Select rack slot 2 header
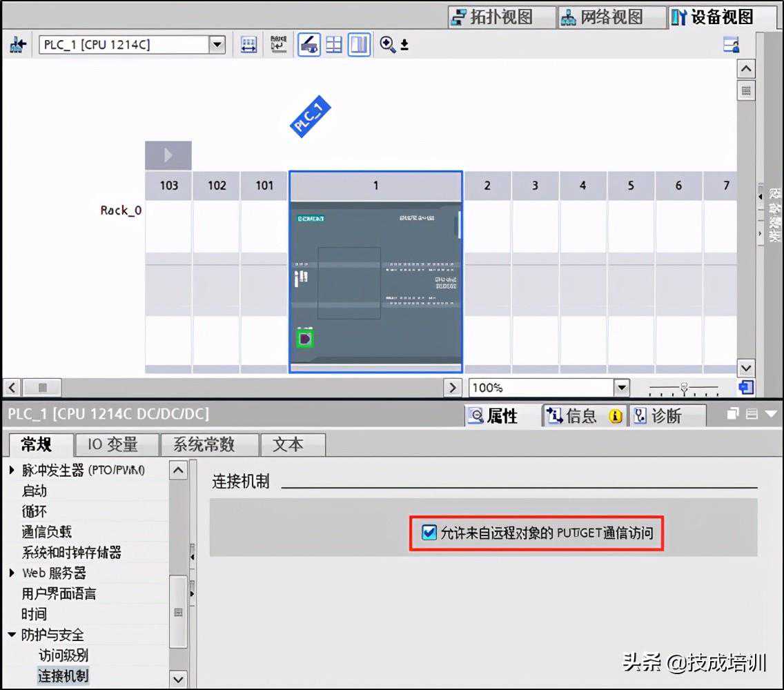The image size is (784, 690). [x=487, y=186]
